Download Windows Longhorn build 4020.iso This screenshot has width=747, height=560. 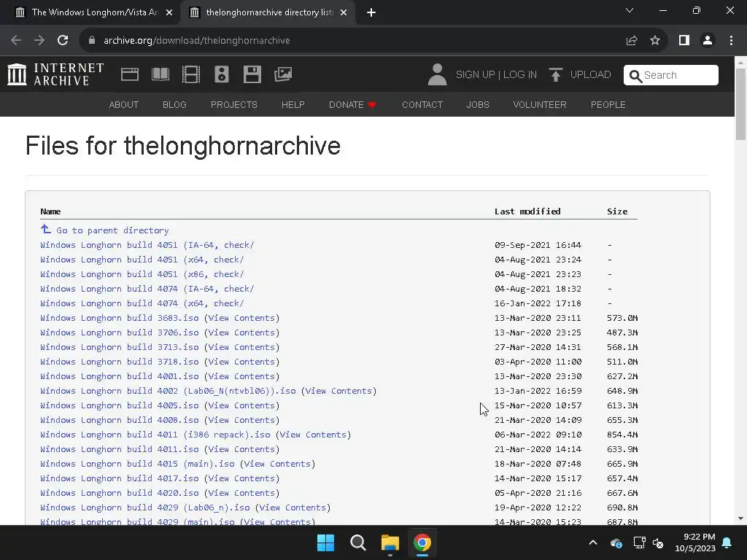[120, 493]
